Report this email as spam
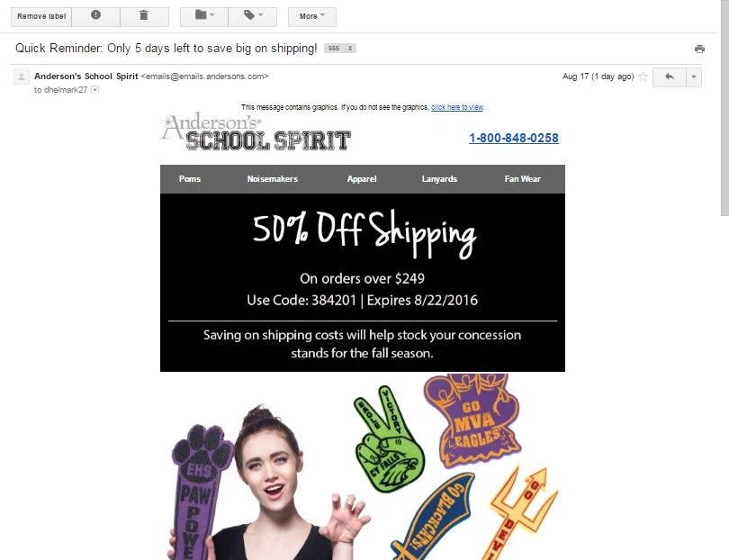The image size is (729, 560). (x=95, y=16)
